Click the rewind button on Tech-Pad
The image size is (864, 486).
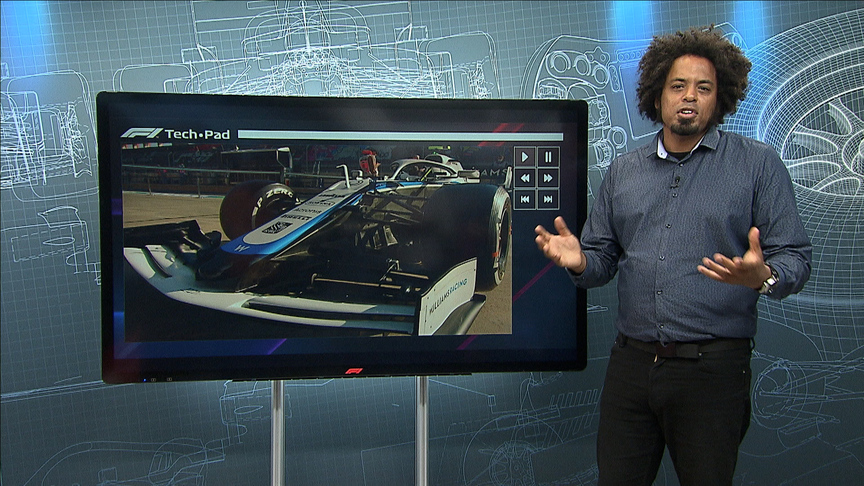pyautogui.click(x=525, y=178)
